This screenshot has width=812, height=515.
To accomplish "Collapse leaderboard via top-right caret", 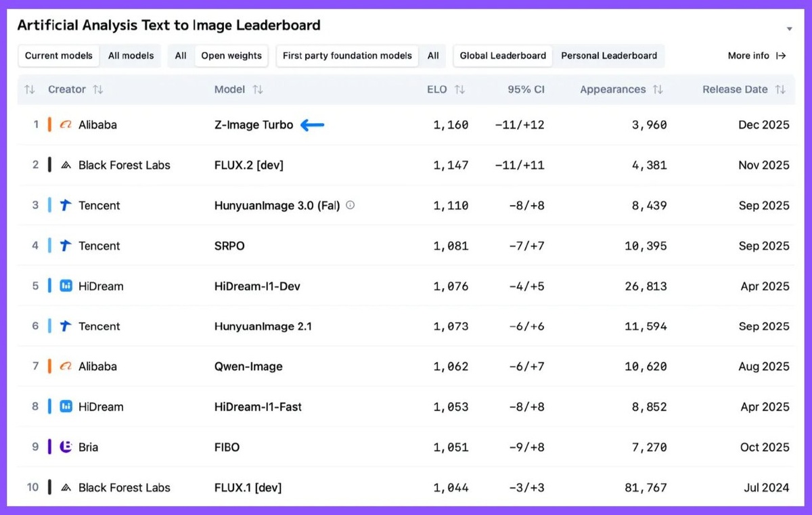I will pos(789,29).
